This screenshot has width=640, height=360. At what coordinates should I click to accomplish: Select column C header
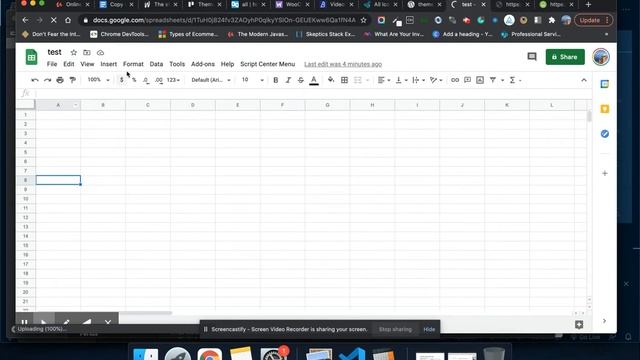(148, 105)
